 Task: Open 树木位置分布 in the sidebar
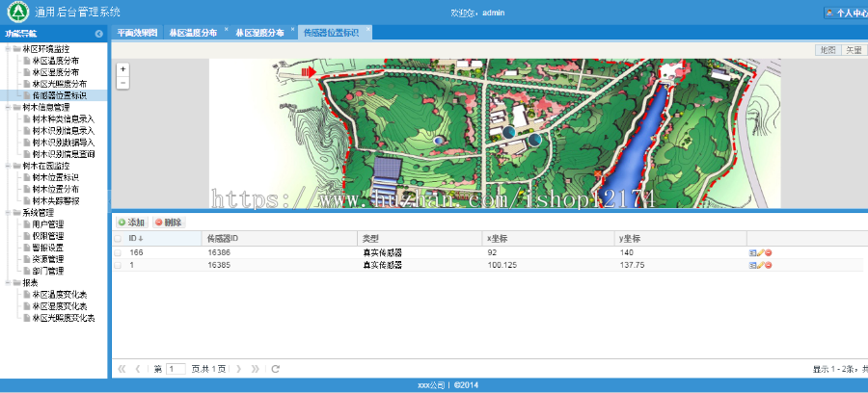(55, 189)
